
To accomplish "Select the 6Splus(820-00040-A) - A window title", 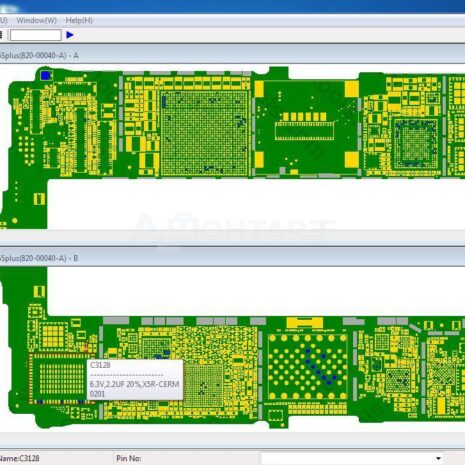I will tap(39, 55).
